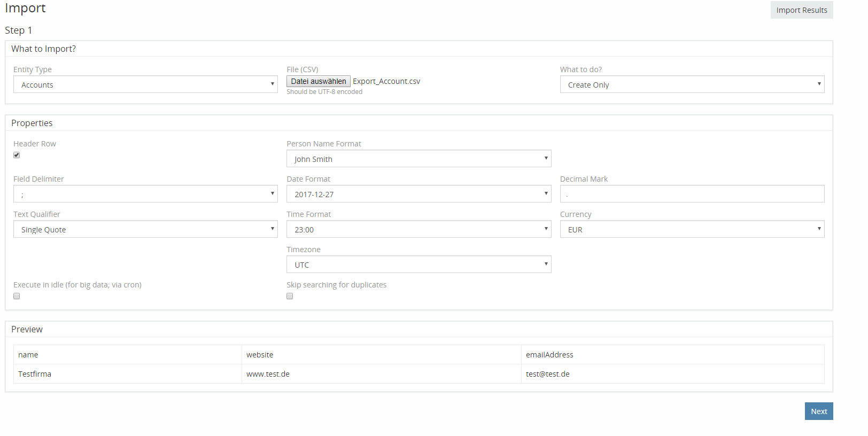Screen dimensions: 868x436
Task: Click the emailAddress preview column header
Action: (549, 355)
